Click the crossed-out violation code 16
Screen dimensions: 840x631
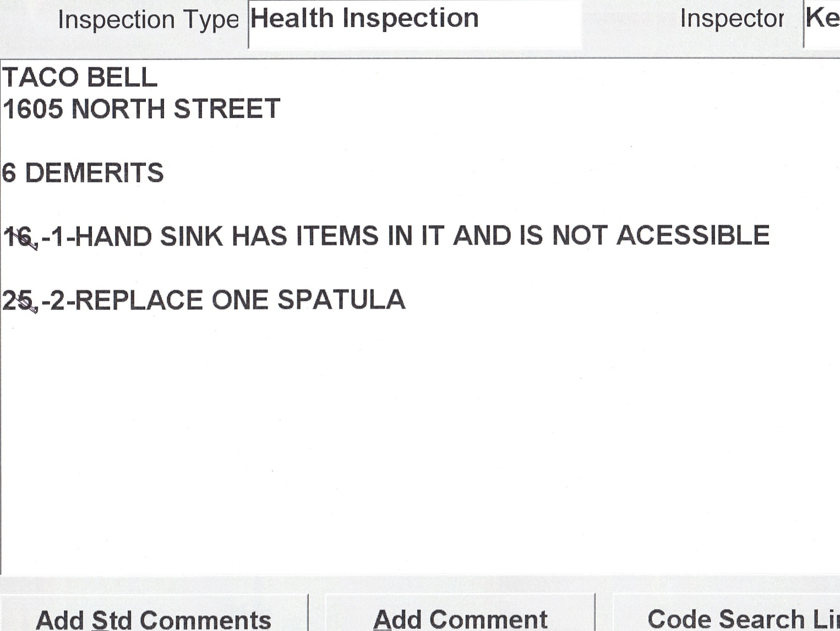pos(19,237)
